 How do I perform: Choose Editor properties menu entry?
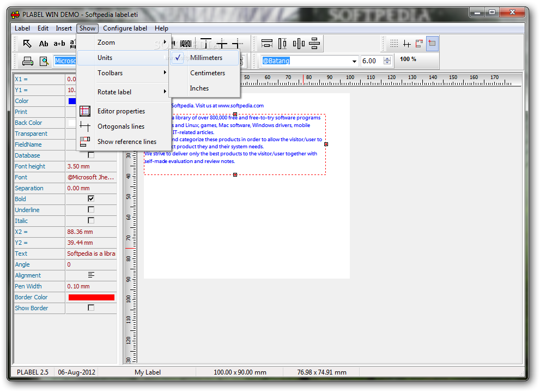[x=124, y=111]
